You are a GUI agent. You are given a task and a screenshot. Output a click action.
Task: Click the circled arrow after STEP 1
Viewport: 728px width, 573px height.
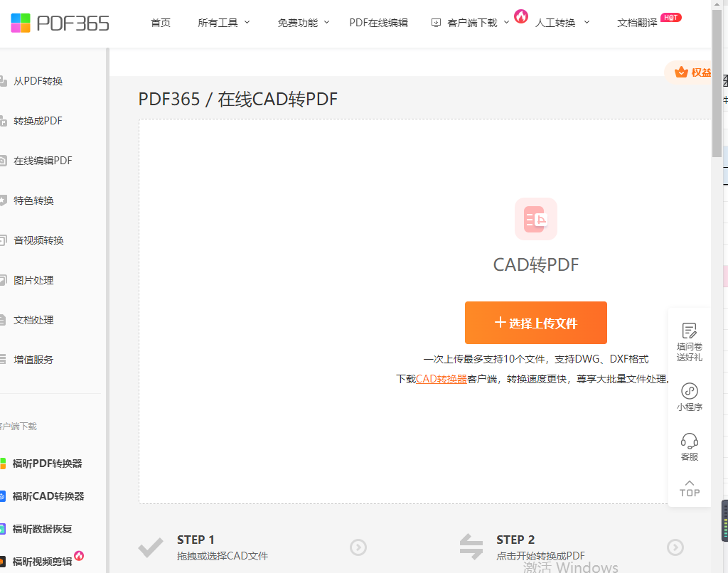click(x=358, y=547)
